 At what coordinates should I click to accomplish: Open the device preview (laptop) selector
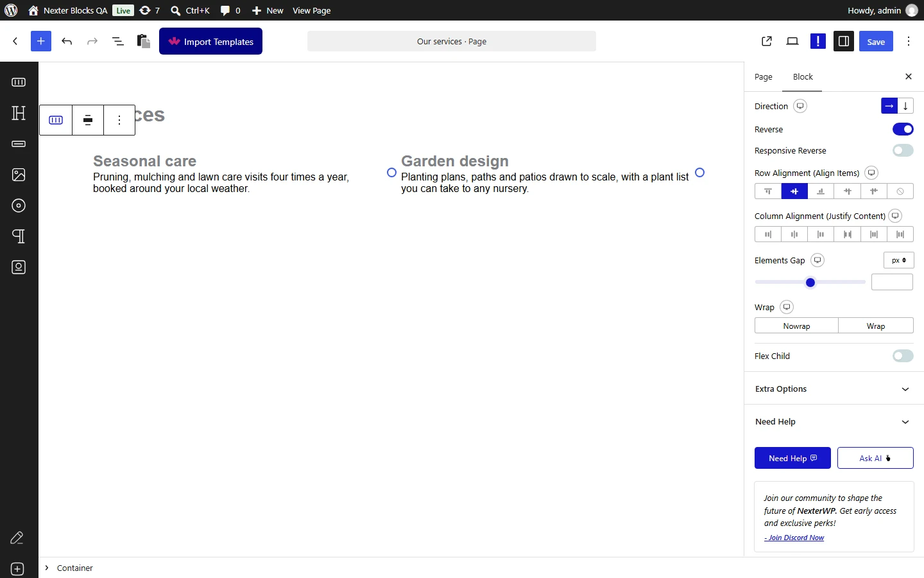792,41
